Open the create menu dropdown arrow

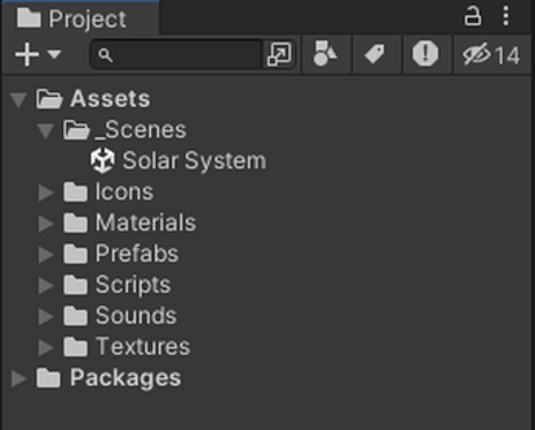point(55,54)
